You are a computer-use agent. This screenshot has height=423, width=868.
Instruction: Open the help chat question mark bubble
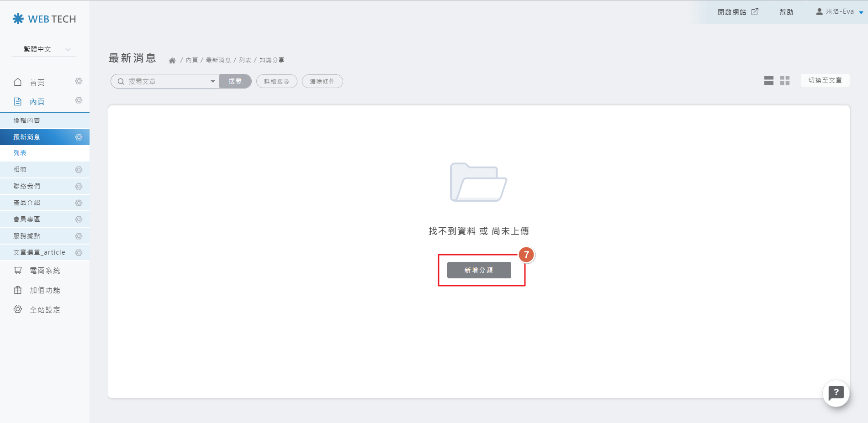(x=836, y=393)
